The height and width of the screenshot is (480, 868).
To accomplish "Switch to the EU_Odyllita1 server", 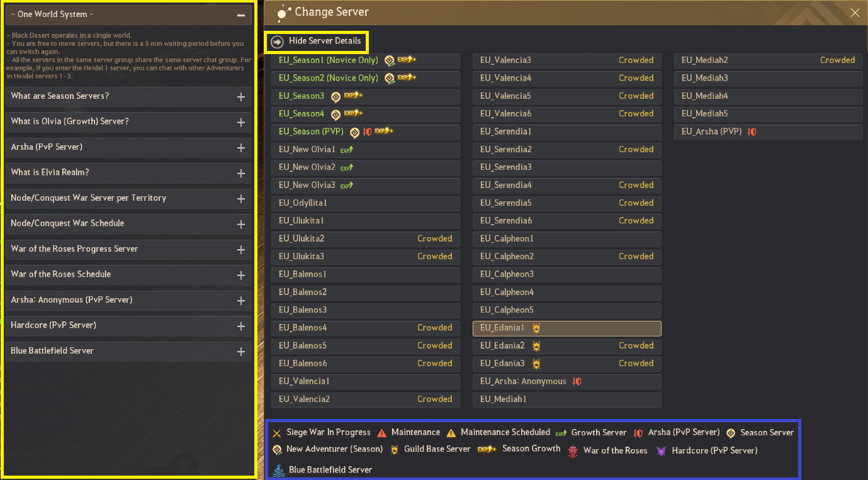I will pyautogui.click(x=366, y=203).
